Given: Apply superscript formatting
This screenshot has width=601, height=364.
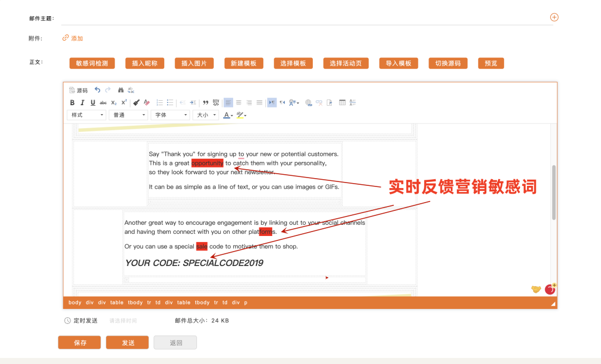Looking at the screenshot, I should point(124,102).
